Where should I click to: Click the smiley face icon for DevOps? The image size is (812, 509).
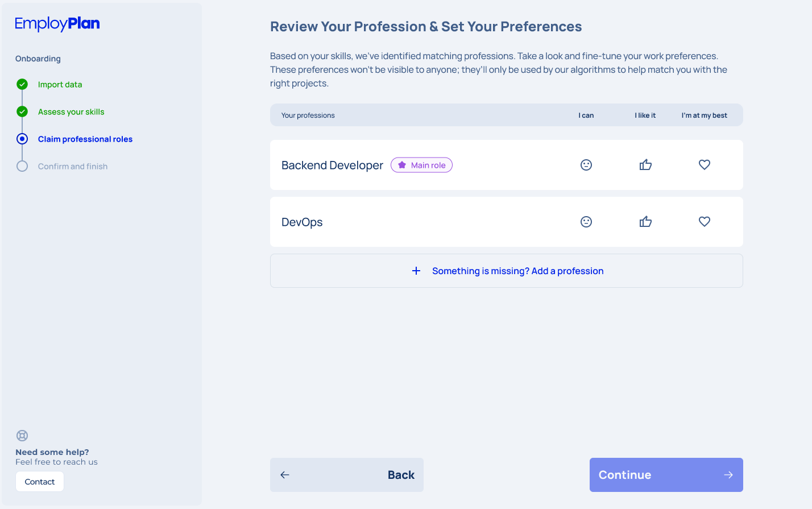tap(586, 222)
